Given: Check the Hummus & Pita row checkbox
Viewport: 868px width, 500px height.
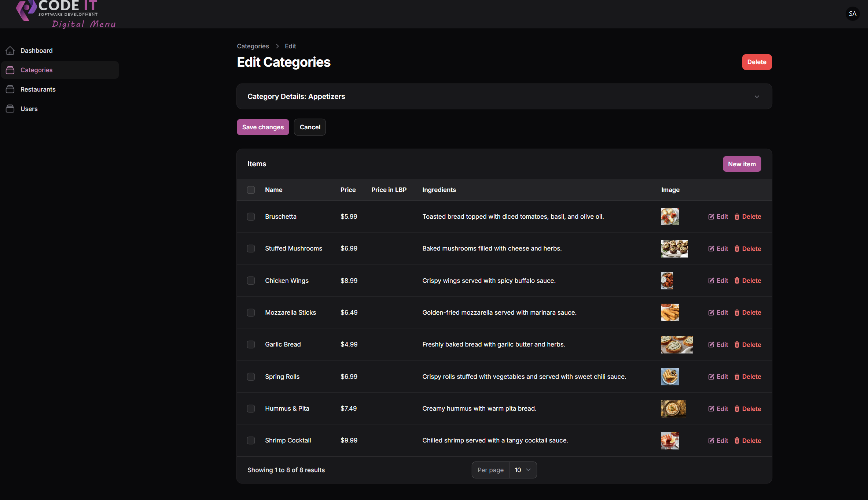Looking at the screenshot, I should click(x=251, y=408).
